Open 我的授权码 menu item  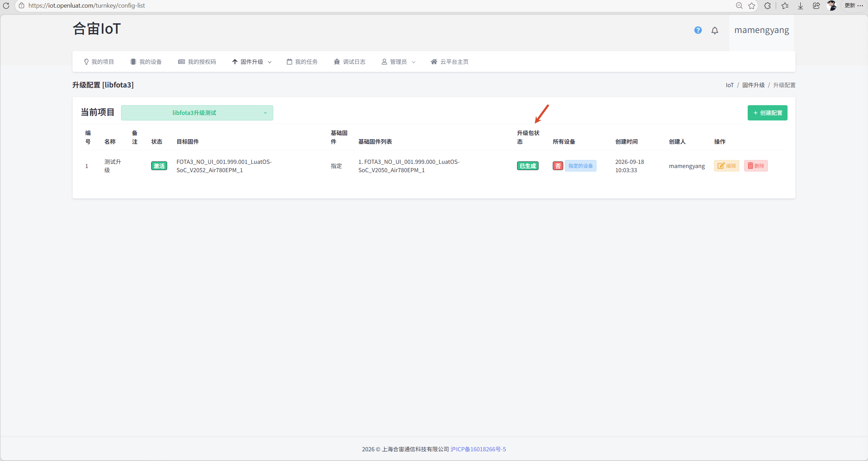(197, 62)
